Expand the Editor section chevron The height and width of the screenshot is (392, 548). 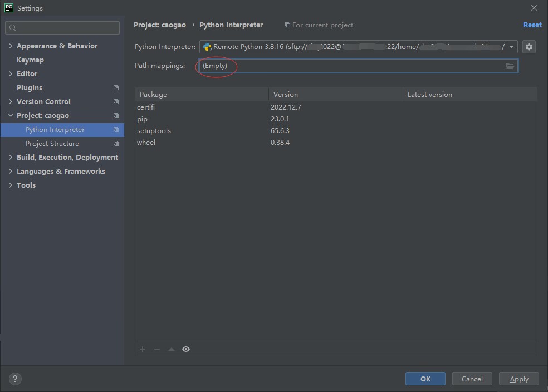point(11,73)
